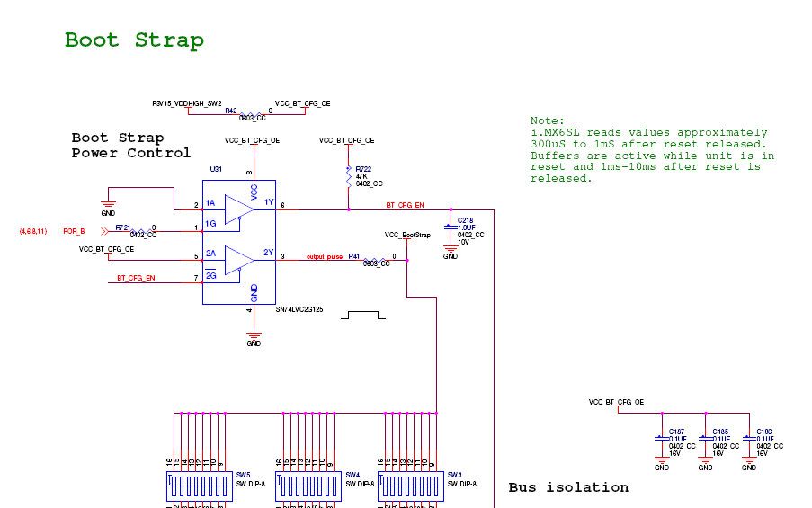This screenshot has width=812, height=508.
Task: Click the VCC_BootStrap net label
Action: pos(407,235)
